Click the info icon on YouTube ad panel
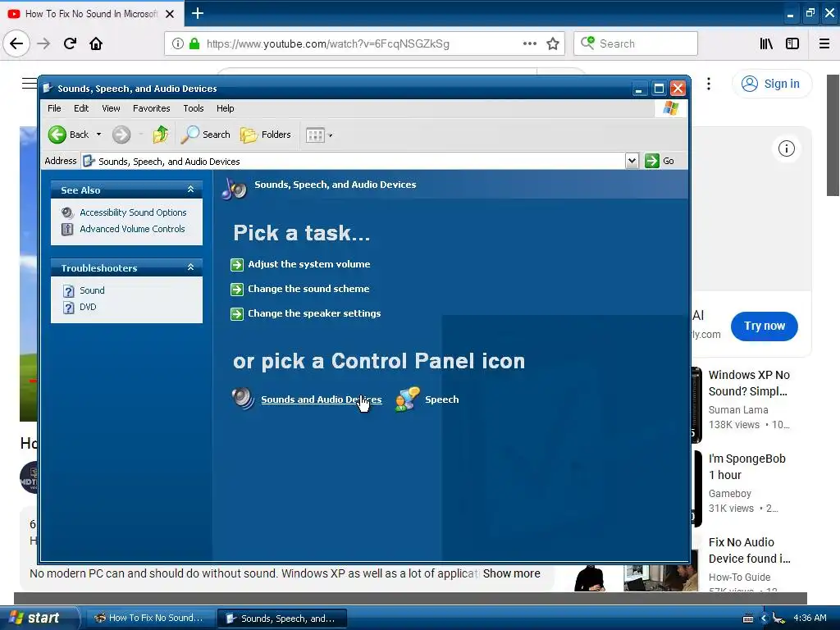This screenshot has height=630, width=840. [x=787, y=148]
